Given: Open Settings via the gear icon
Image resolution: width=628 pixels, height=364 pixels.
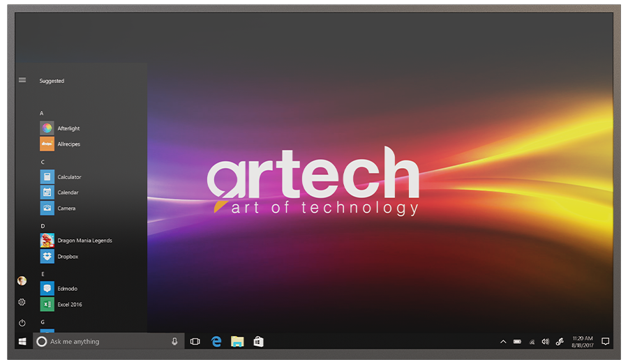Looking at the screenshot, I should pos(22,302).
